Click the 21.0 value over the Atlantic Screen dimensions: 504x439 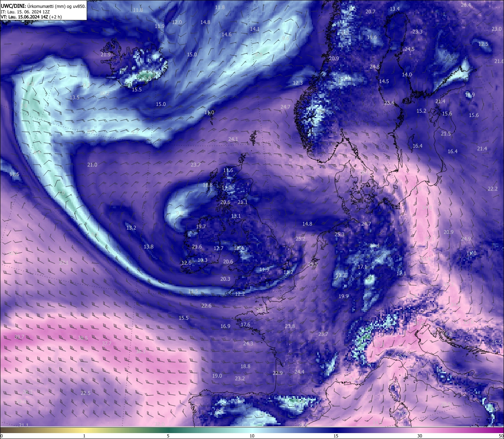[x=92, y=165]
